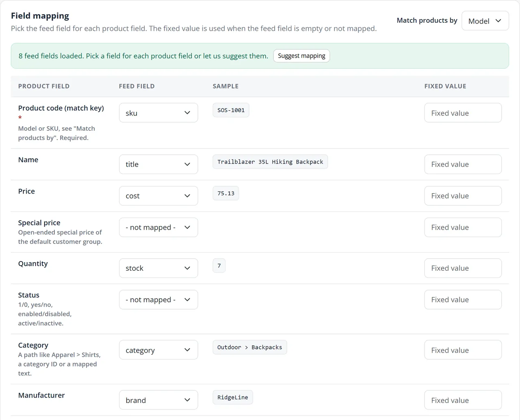Open the Manufacturer feed field dropdown
The width and height of the screenshot is (520, 420).
click(158, 400)
